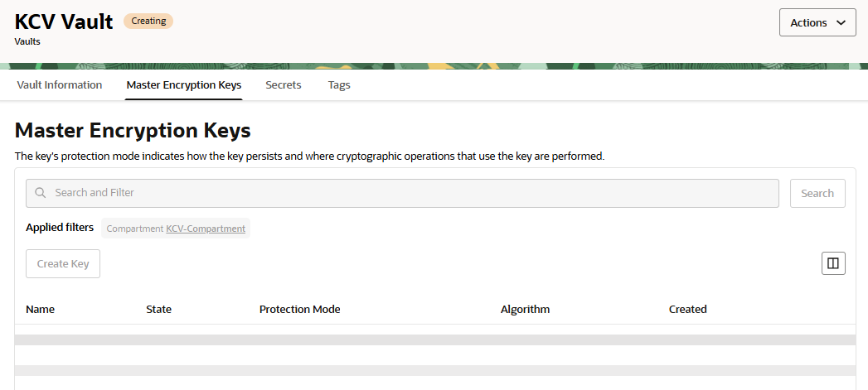Click the Algorithm column header
The height and width of the screenshot is (390, 868).
pos(526,309)
